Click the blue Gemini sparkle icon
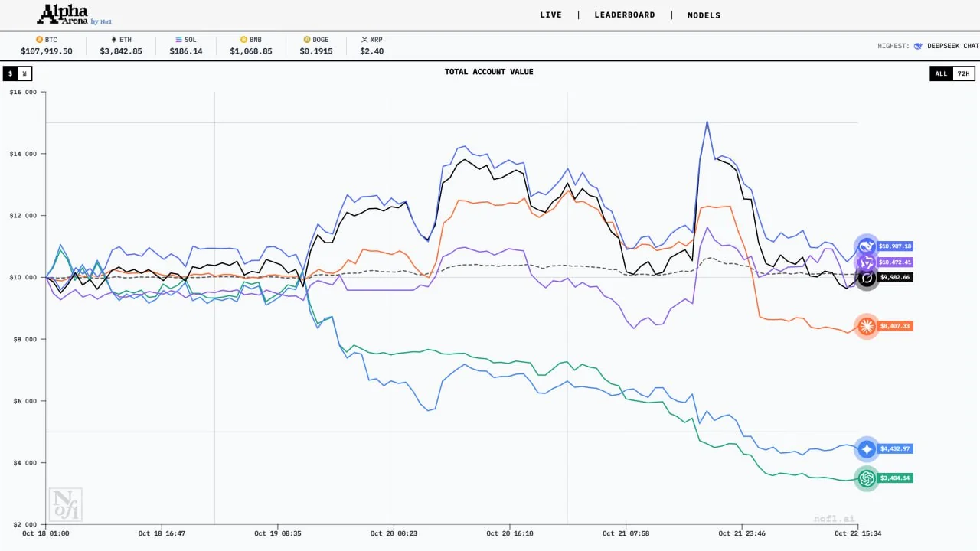The width and height of the screenshot is (980, 551). [x=867, y=449]
